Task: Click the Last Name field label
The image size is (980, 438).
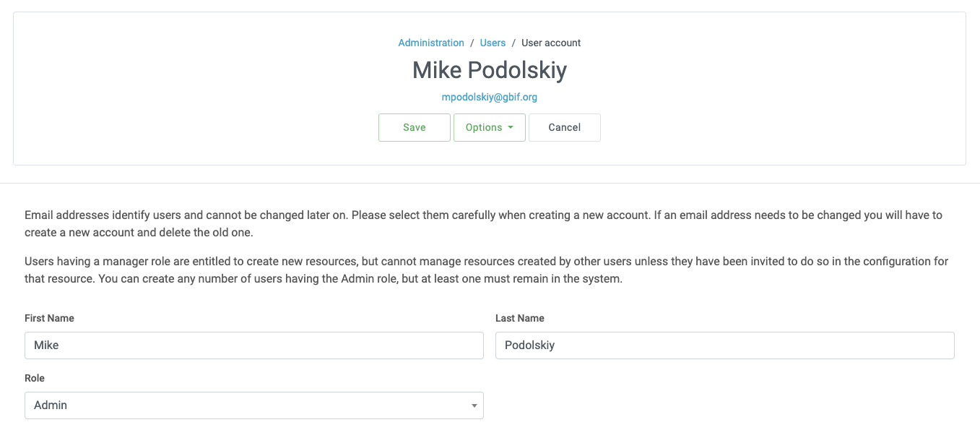Action: pyautogui.click(x=520, y=318)
